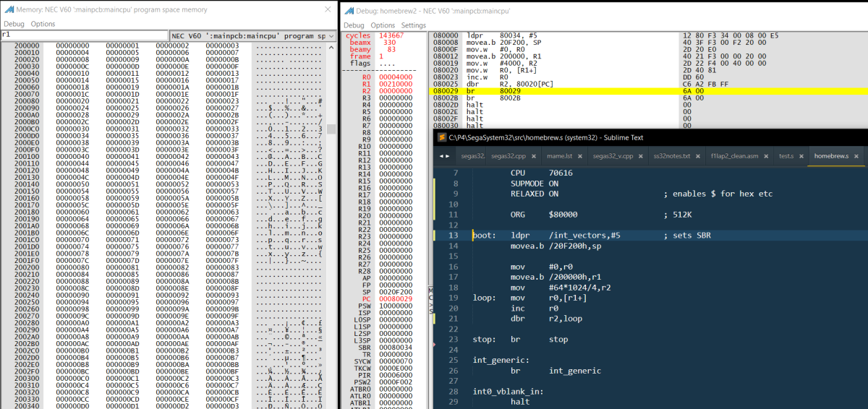Screen dimensions: 868x409
Task: Open Settings menu in Debug window
Action: point(414,25)
